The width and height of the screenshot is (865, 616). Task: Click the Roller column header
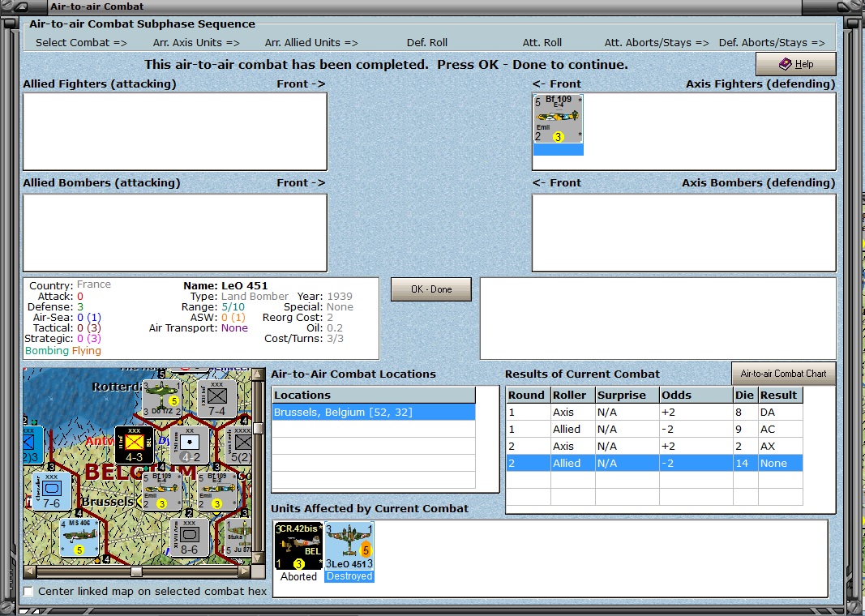click(573, 395)
